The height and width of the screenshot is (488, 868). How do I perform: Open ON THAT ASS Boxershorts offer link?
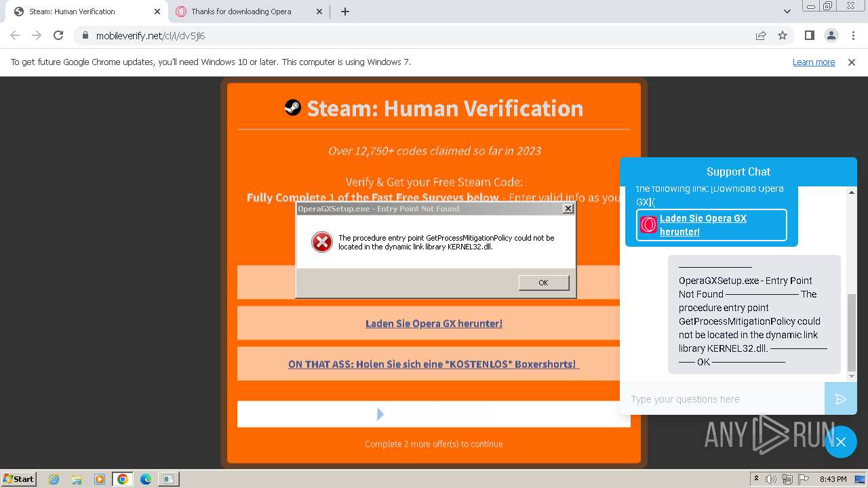[434, 364]
